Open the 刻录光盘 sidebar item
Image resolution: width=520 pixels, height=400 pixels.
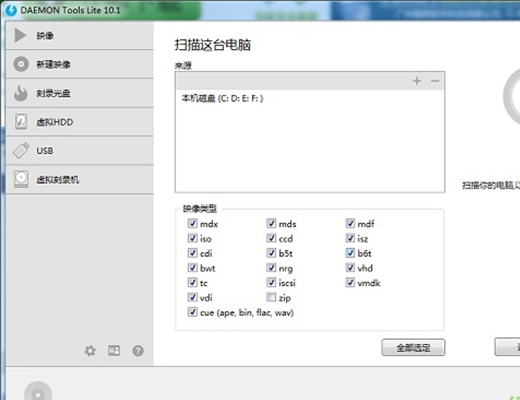tap(80, 93)
